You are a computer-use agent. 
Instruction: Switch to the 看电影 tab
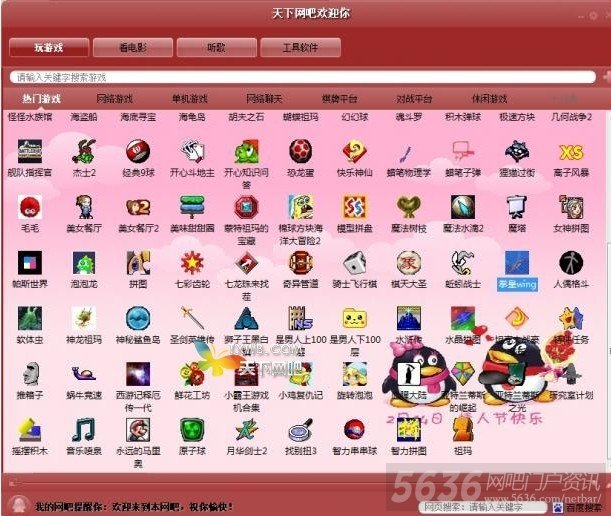133,48
